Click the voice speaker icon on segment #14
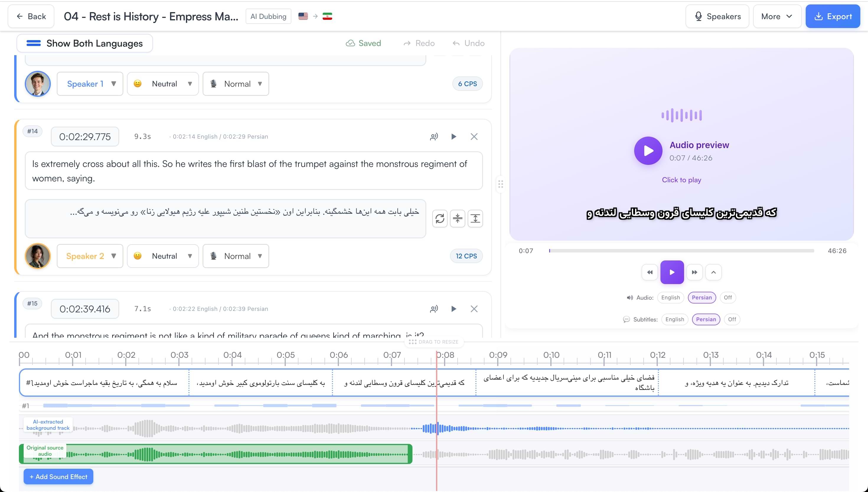This screenshot has width=868, height=492. (x=434, y=137)
